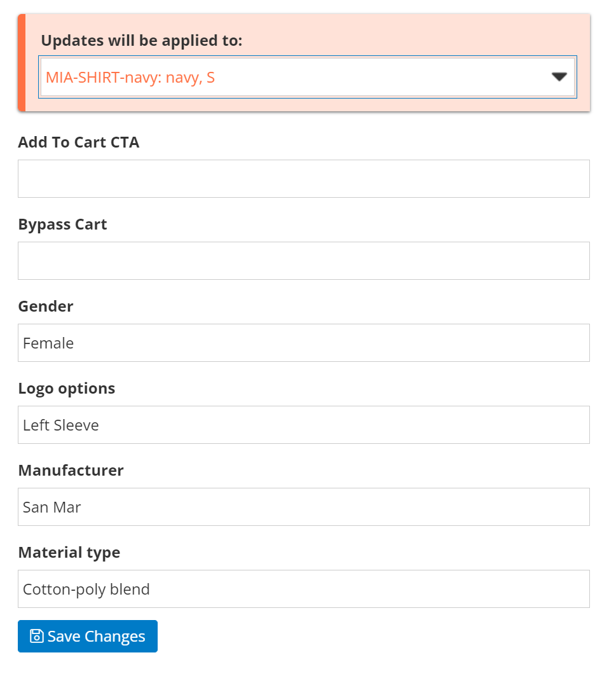Focus the Material type Cotton-poly blend field
The image size is (616, 683).
pos(303,589)
